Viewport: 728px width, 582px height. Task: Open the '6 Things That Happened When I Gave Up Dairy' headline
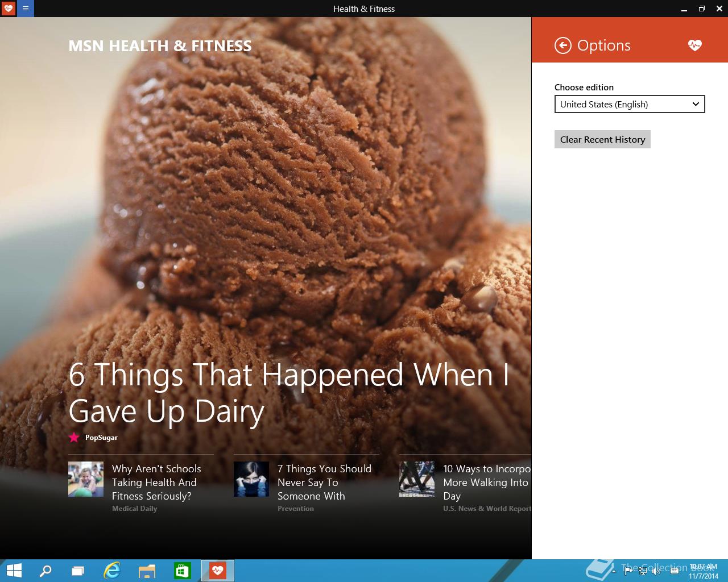coord(288,393)
